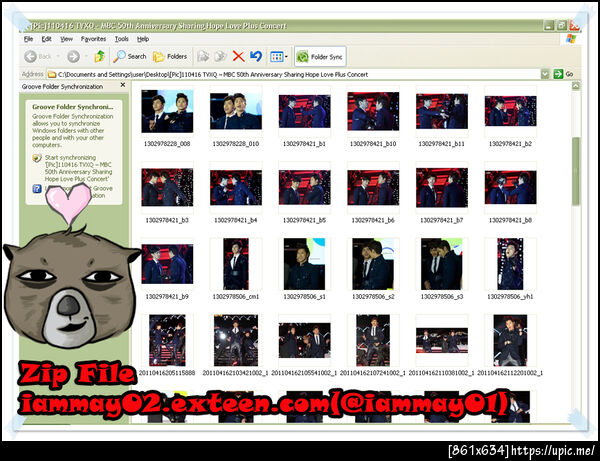Select thumbnail 201104162107241002_1
The image size is (600, 461).
pyautogui.click(x=373, y=340)
